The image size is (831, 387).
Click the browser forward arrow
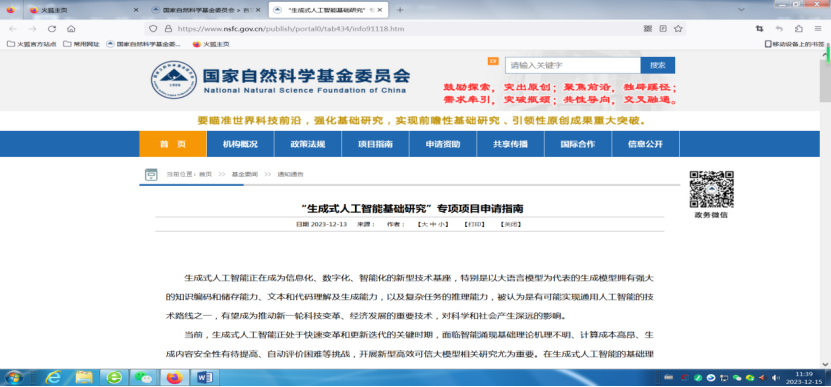(32, 29)
